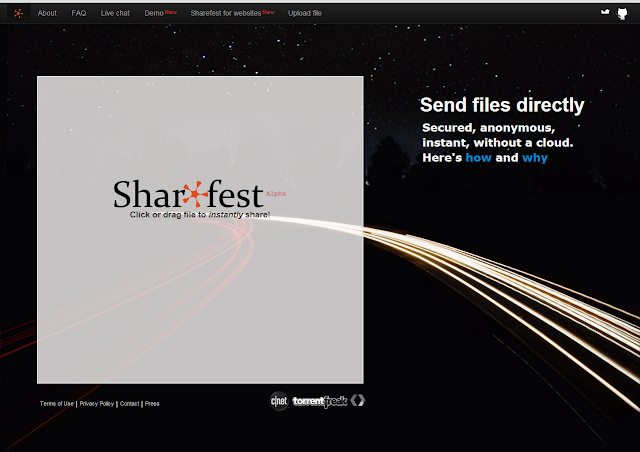
Task: Open the Demo menu item
Action: point(154,13)
